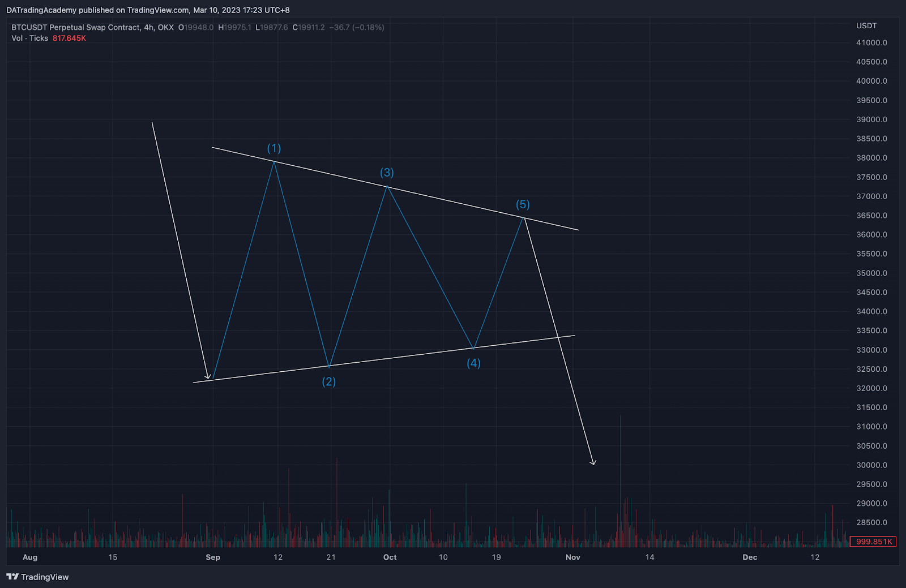Click the 33000.0 price axis label

tap(872, 350)
